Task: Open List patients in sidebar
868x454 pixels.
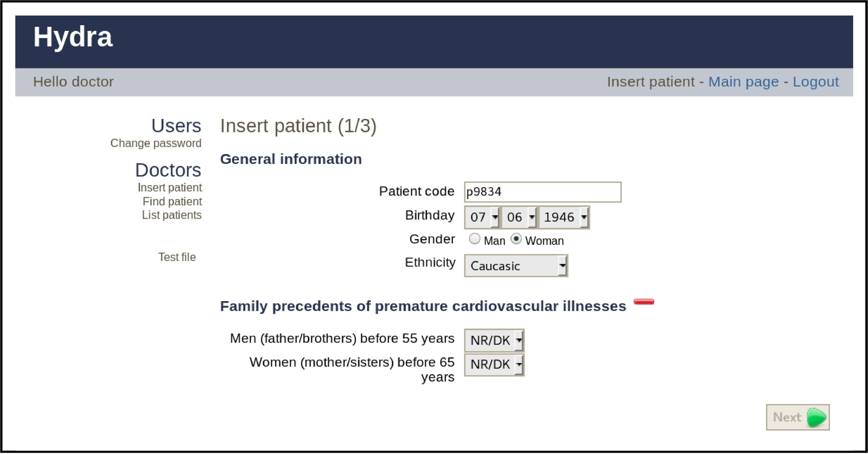Action: point(172,215)
